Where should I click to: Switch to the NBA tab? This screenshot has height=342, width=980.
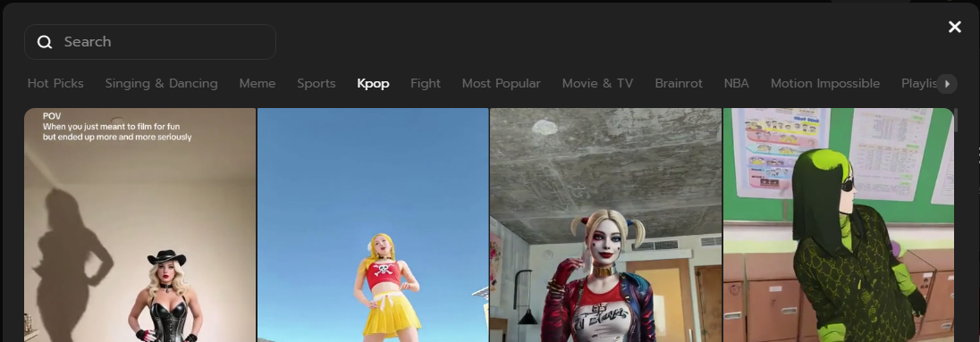[x=736, y=83]
